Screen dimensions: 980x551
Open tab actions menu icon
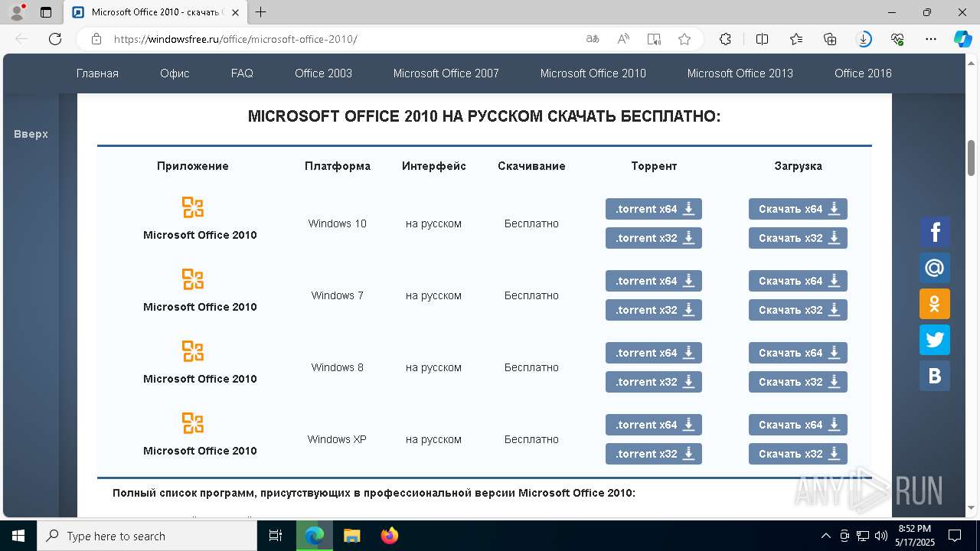(46, 12)
